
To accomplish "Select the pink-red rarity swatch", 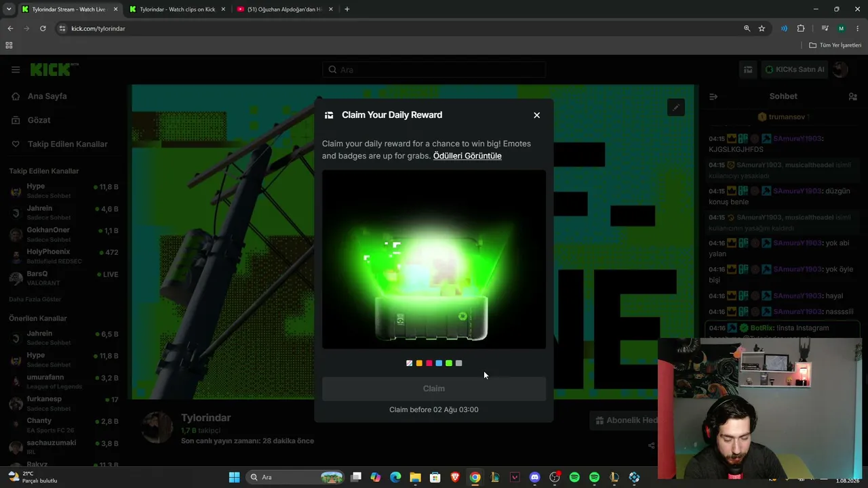I will (429, 363).
